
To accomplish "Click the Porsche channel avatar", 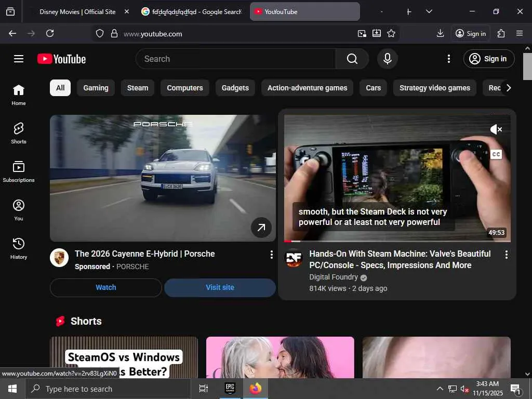I will 59,258.
